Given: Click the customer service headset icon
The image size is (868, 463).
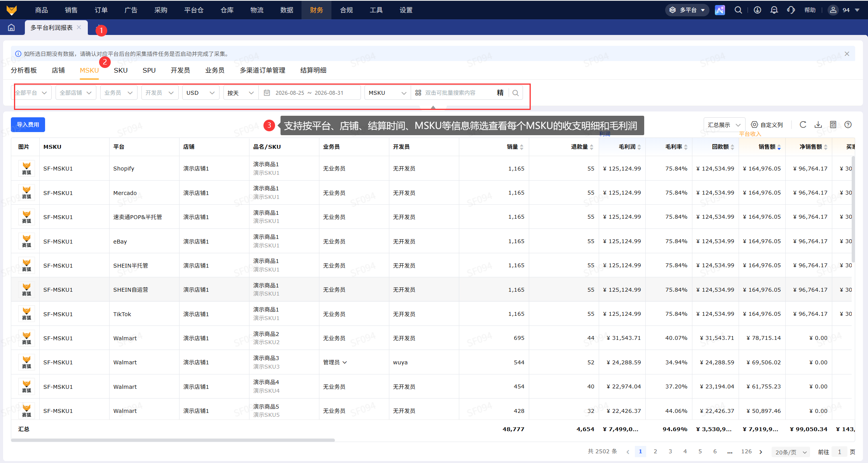Looking at the screenshot, I should (x=791, y=10).
